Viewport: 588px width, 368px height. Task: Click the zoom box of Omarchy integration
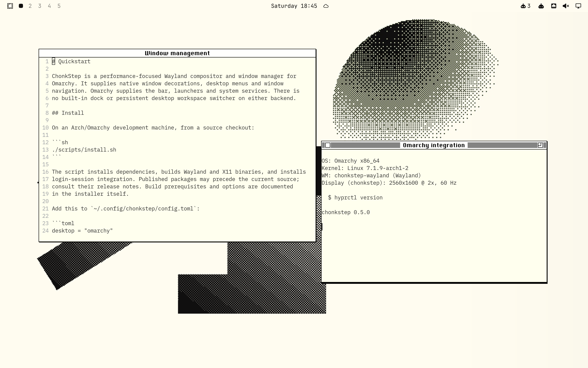(540, 145)
